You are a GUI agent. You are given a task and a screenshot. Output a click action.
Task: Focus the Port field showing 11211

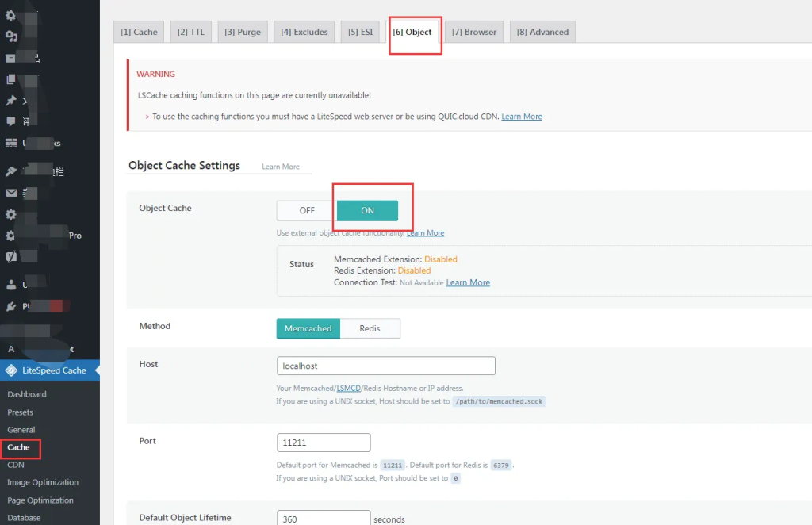324,443
